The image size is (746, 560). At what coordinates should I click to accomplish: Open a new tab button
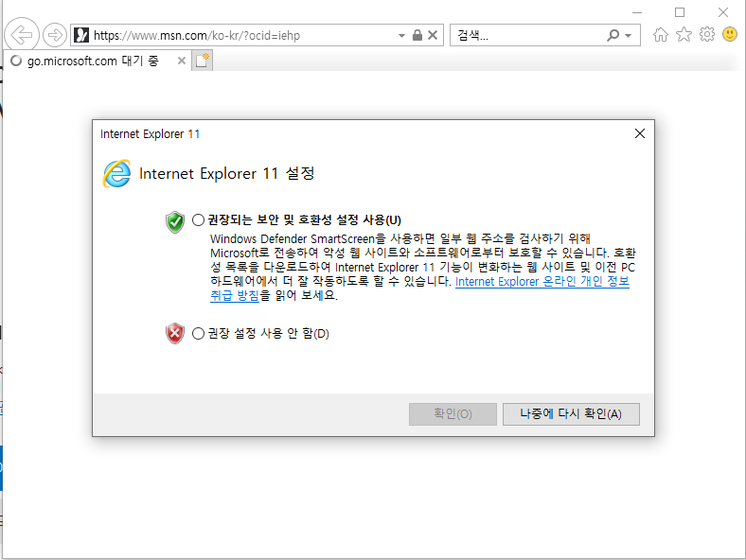point(203,61)
